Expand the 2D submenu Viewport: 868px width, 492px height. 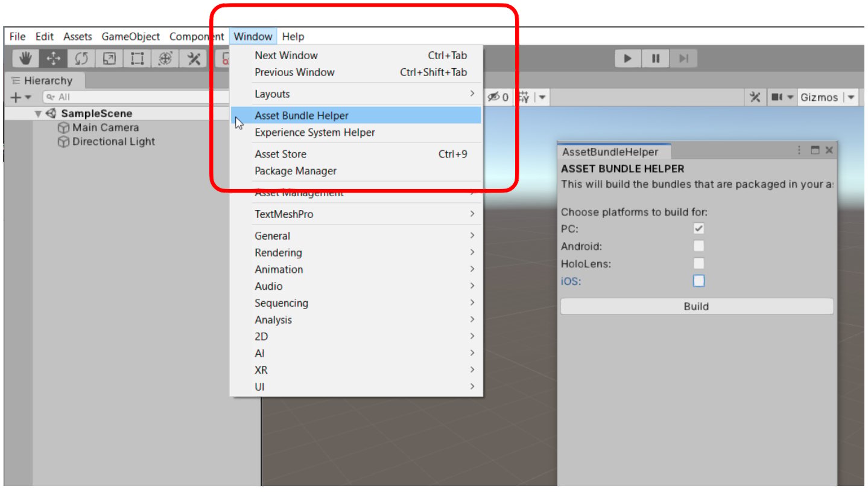(x=356, y=336)
